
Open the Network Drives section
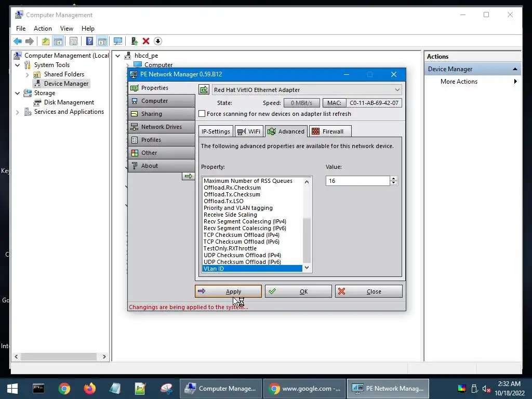(162, 127)
